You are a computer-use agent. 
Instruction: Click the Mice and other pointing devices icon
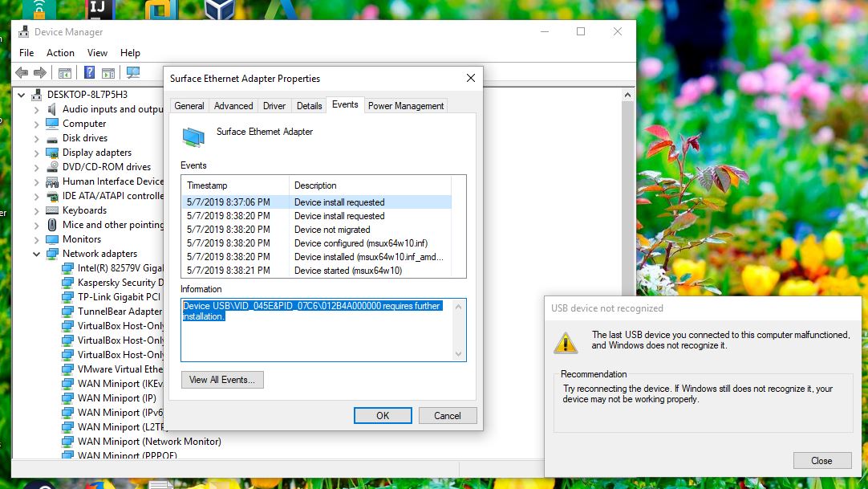[x=52, y=225]
